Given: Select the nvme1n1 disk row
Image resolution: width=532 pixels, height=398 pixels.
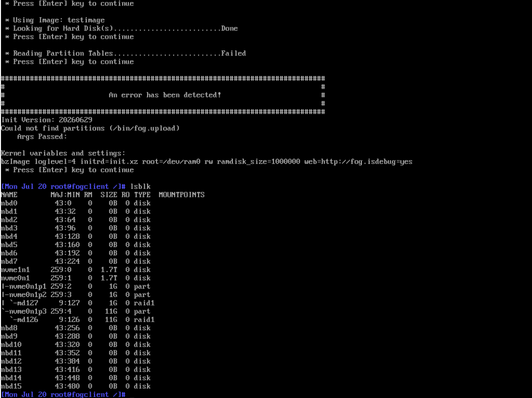Looking at the screenshot, I should click(76, 270).
